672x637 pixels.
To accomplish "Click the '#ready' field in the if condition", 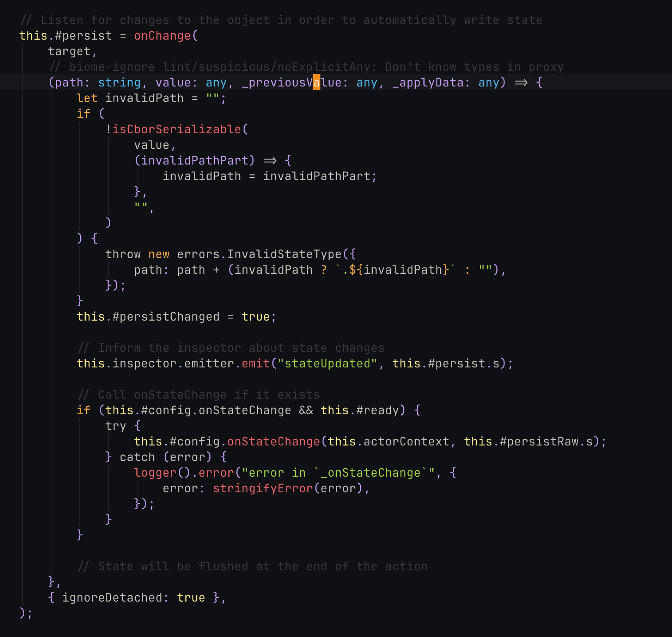I will click(378, 410).
